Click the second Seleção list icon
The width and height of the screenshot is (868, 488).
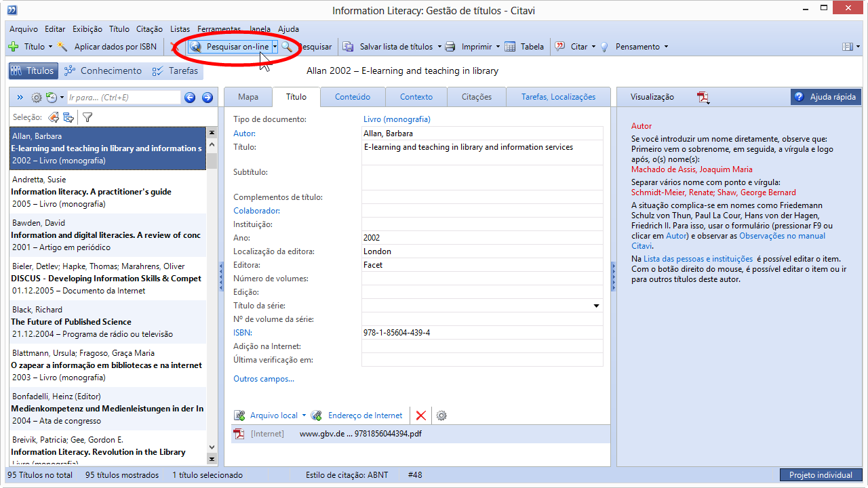click(x=68, y=117)
